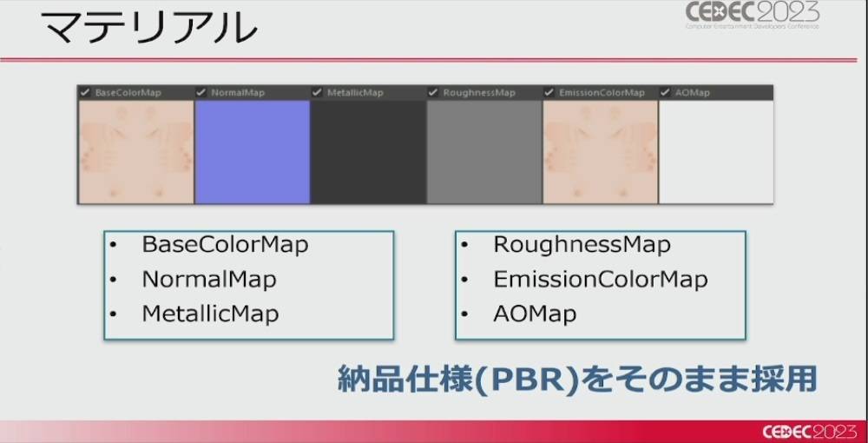Click the BaseColorMap bullet in the left list
Image resolution: width=868 pixels, height=443 pixels.
[x=224, y=245]
